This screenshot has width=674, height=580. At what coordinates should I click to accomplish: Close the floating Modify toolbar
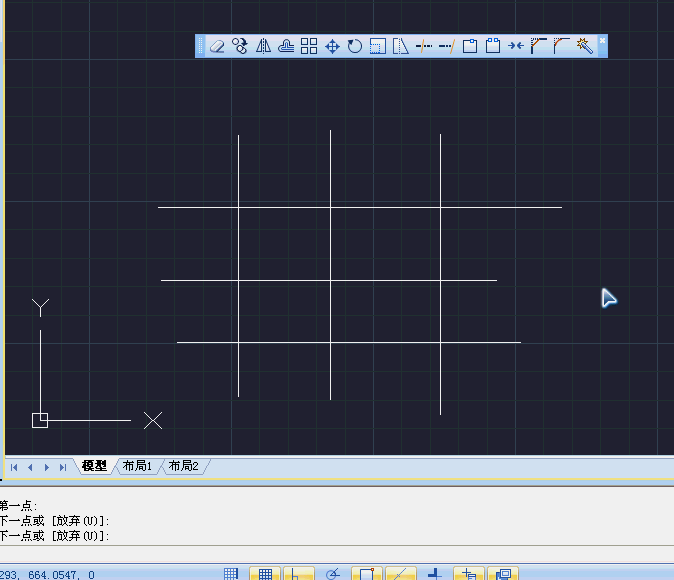(x=603, y=40)
